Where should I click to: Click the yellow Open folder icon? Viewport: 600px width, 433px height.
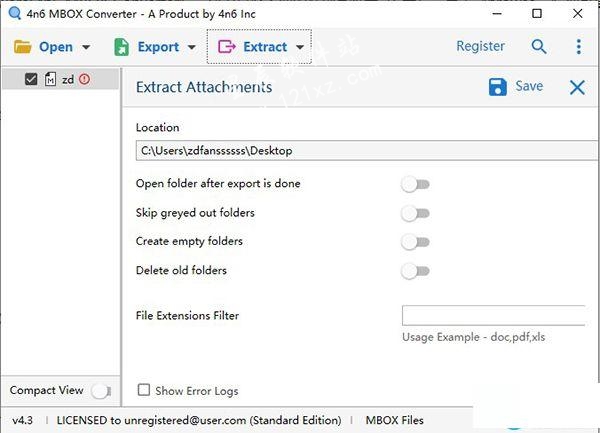click(23, 47)
